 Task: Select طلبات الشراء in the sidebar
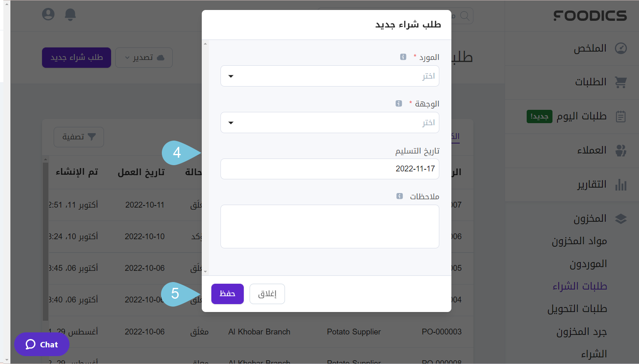[580, 286]
